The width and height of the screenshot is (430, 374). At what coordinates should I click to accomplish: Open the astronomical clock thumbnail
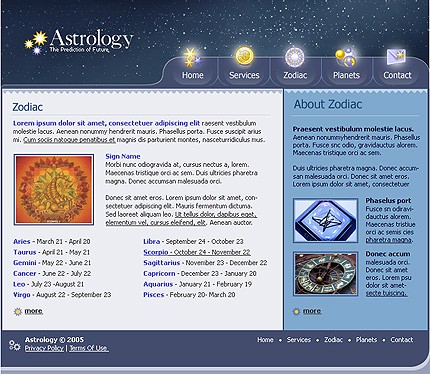326,274
